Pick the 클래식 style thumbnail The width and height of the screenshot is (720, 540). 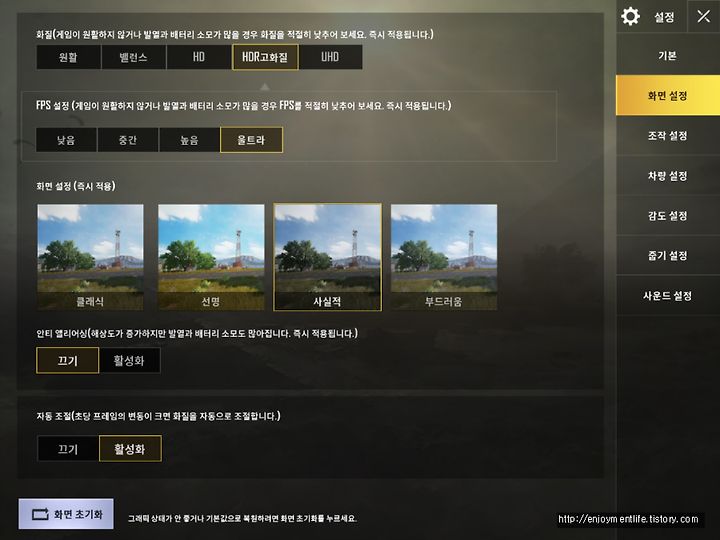pos(90,257)
